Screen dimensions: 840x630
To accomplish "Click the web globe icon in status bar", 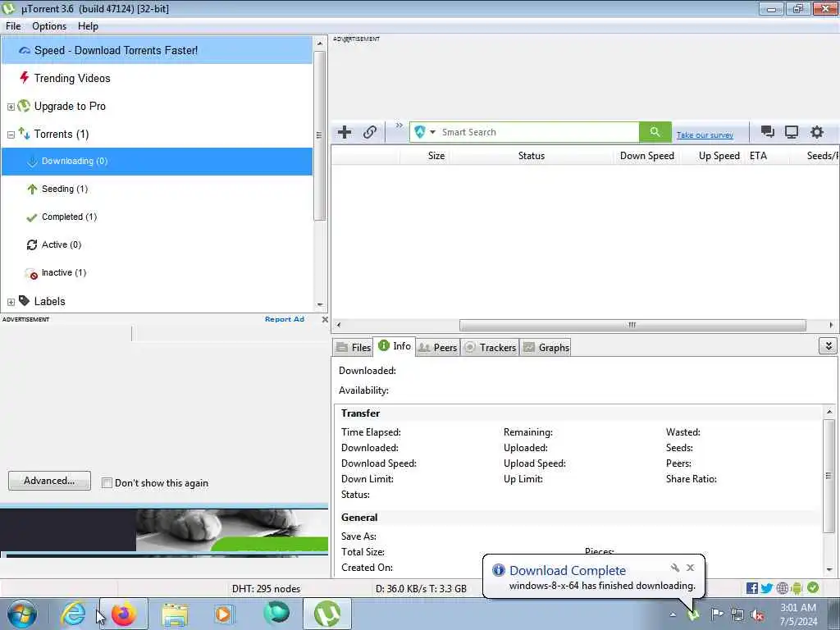I will (782, 588).
